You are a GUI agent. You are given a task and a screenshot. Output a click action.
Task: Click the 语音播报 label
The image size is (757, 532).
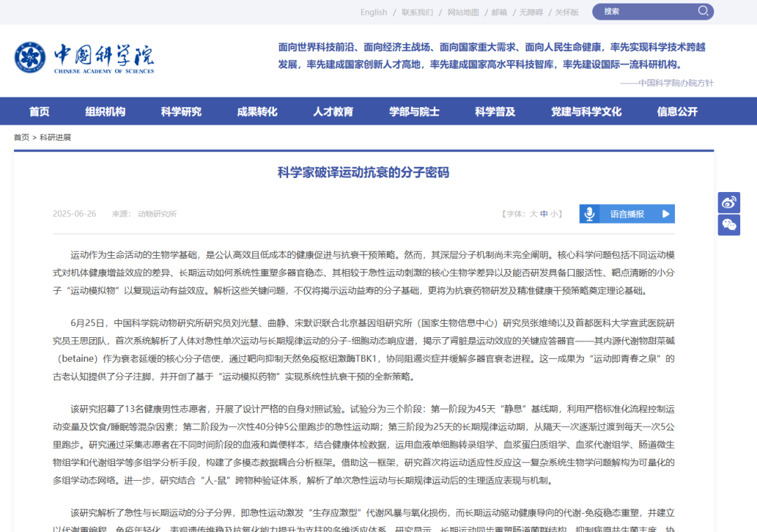[627, 214]
